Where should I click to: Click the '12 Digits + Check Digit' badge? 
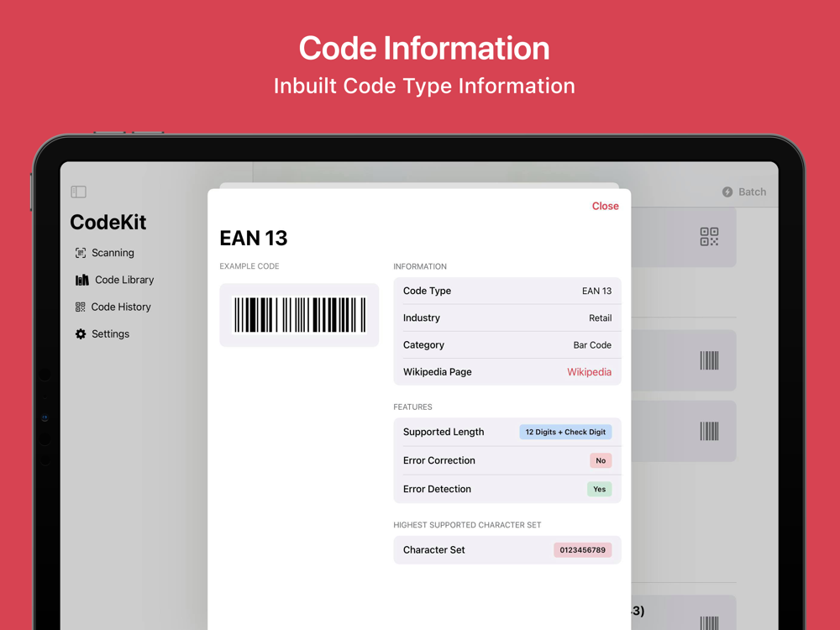(x=565, y=432)
